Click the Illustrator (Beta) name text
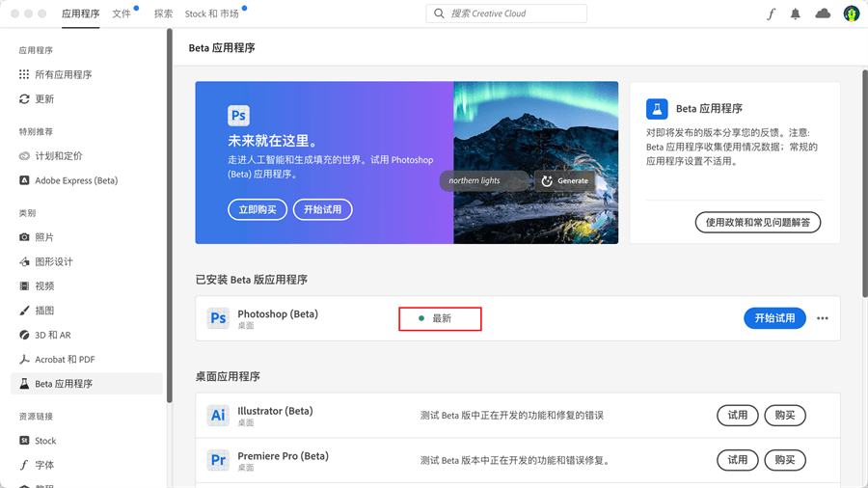 (275, 411)
